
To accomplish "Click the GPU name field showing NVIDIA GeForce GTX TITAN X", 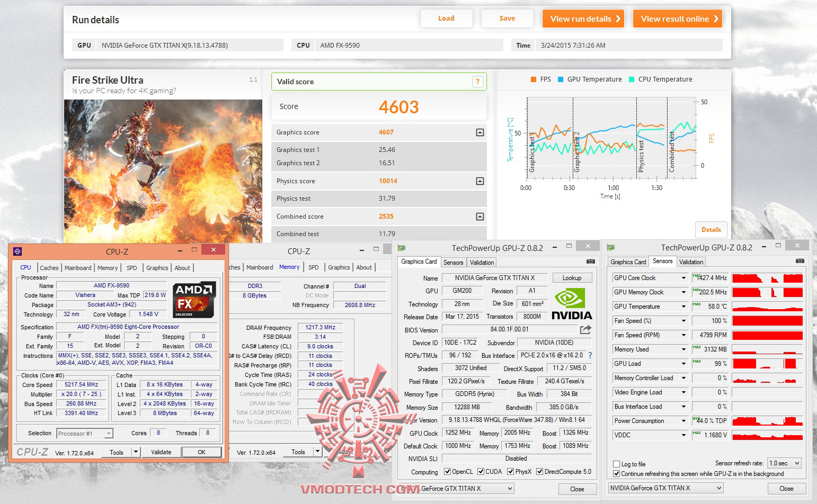I will coord(495,278).
